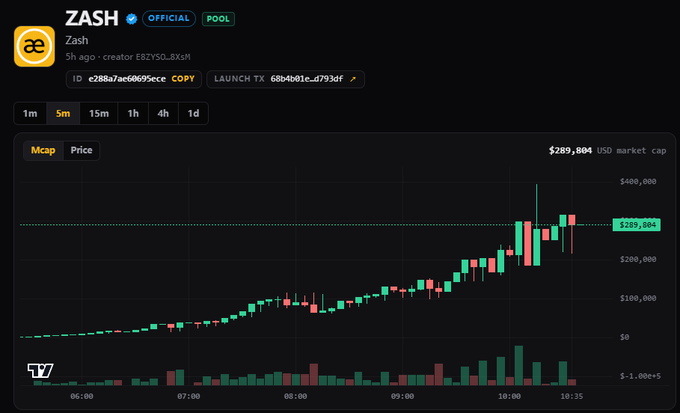Switch to 15m timeframe
The width and height of the screenshot is (680, 413).
click(99, 114)
